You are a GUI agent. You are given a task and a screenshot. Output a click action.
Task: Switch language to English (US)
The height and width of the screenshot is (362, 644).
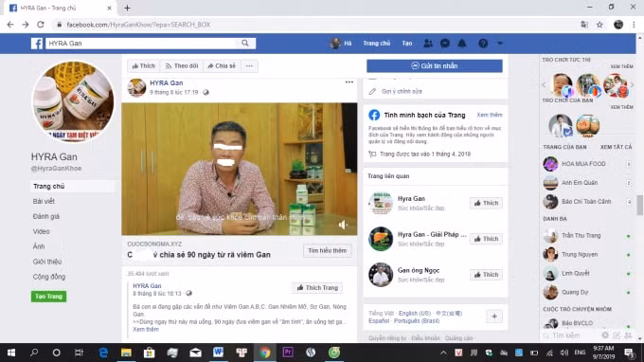415,313
